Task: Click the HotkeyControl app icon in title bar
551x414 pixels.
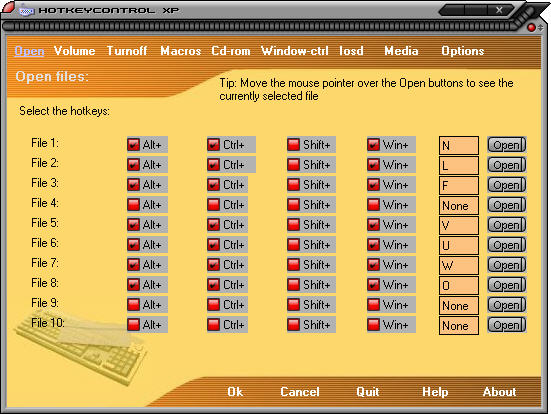Action: point(26,11)
